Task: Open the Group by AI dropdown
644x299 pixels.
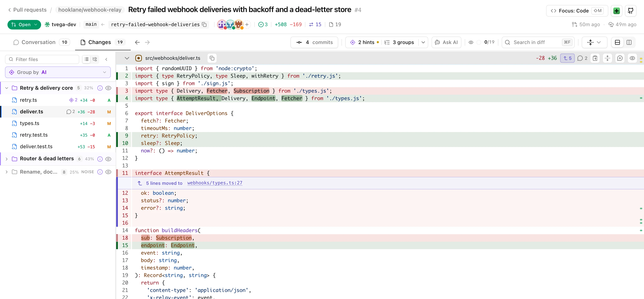Action: [58, 72]
